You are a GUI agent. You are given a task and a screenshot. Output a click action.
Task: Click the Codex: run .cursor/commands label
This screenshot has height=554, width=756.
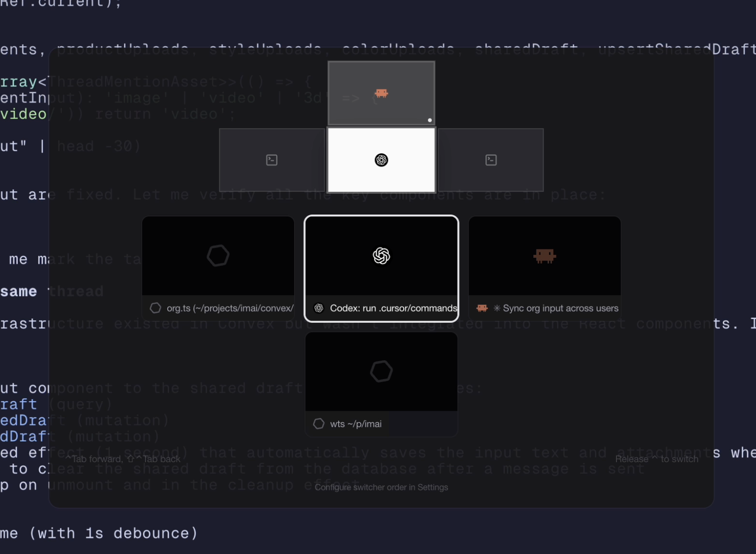point(393,308)
